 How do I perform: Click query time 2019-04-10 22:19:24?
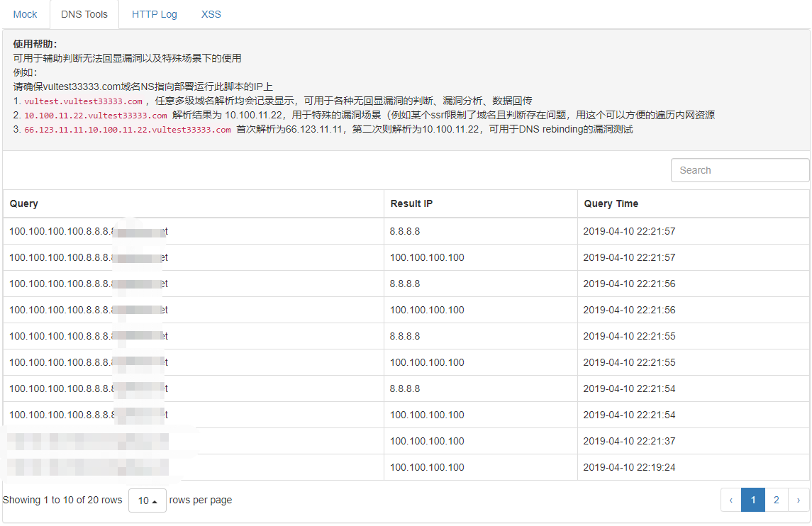pyautogui.click(x=629, y=467)
